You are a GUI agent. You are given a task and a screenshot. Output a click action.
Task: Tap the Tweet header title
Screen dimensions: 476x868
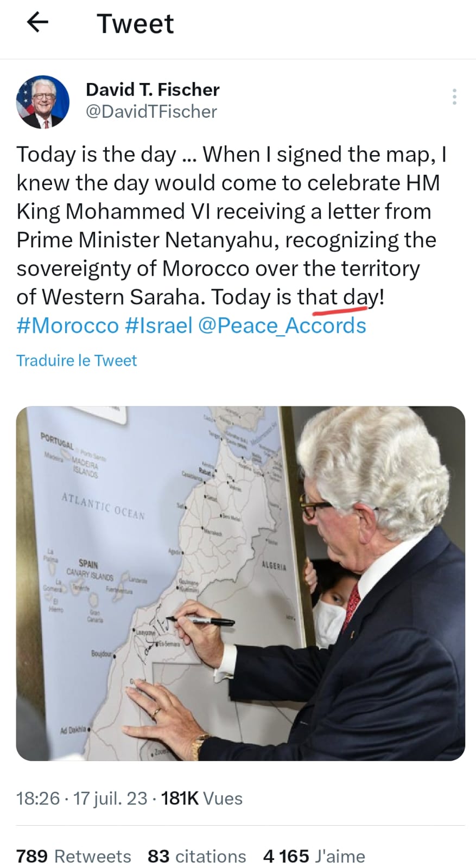point(135,24)
